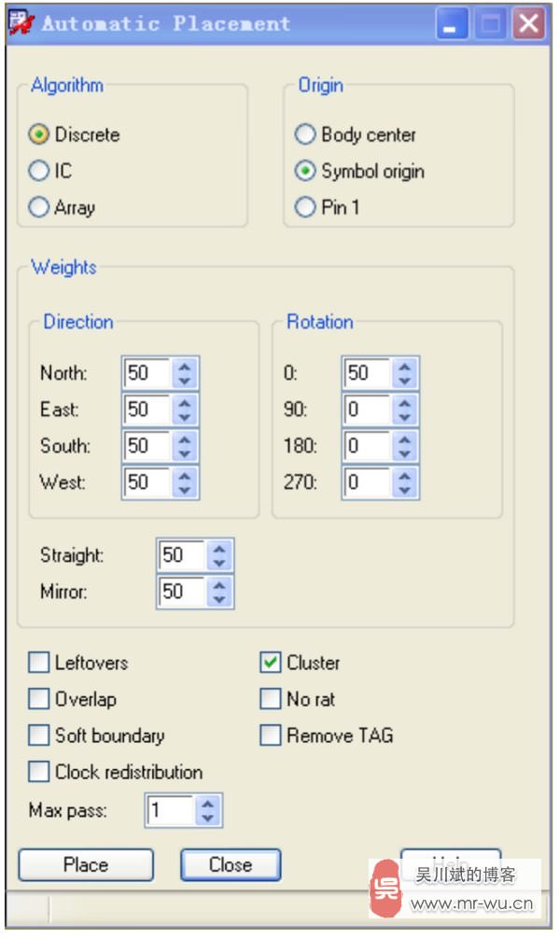Click the Automatic Placement title bar icon
560x938 pixels.
[x=22, y=23]
